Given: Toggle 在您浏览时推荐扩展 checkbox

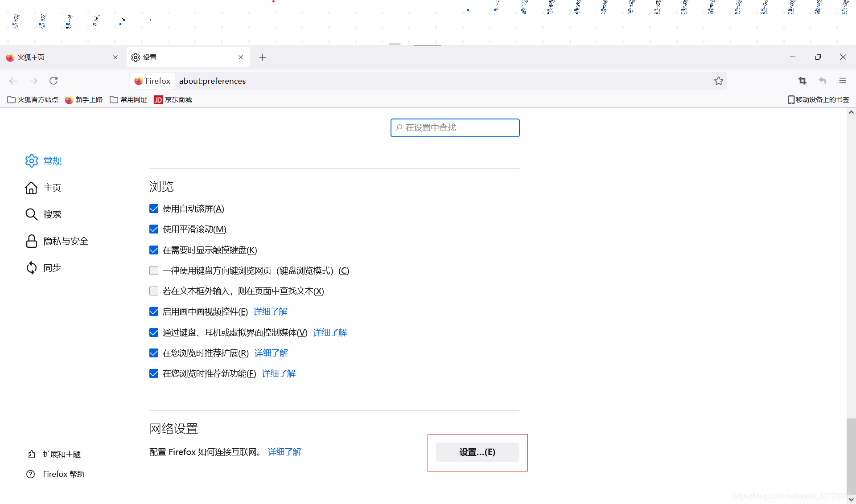Looking at the screenshot, I should [154, 353].
